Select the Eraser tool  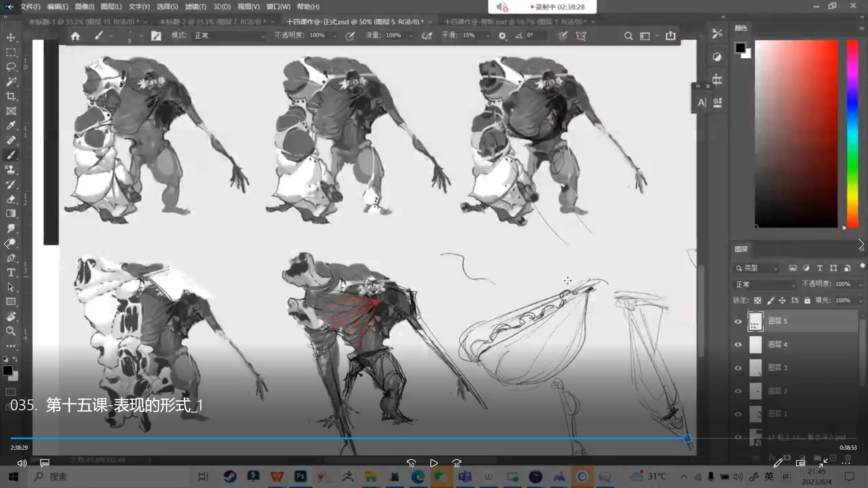click(11, 199)
